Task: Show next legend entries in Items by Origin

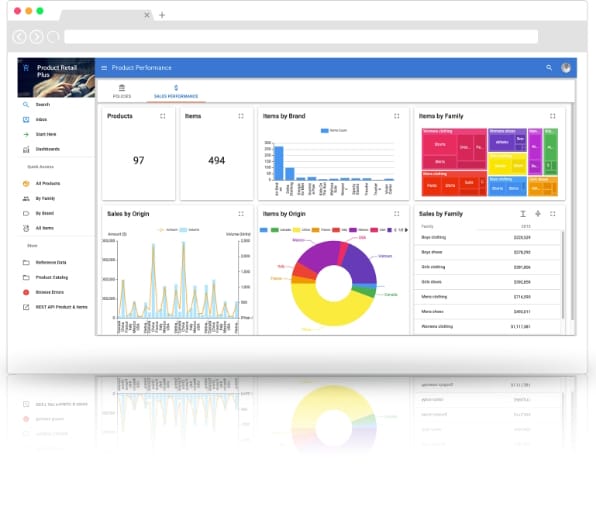Action: (406, 230)
